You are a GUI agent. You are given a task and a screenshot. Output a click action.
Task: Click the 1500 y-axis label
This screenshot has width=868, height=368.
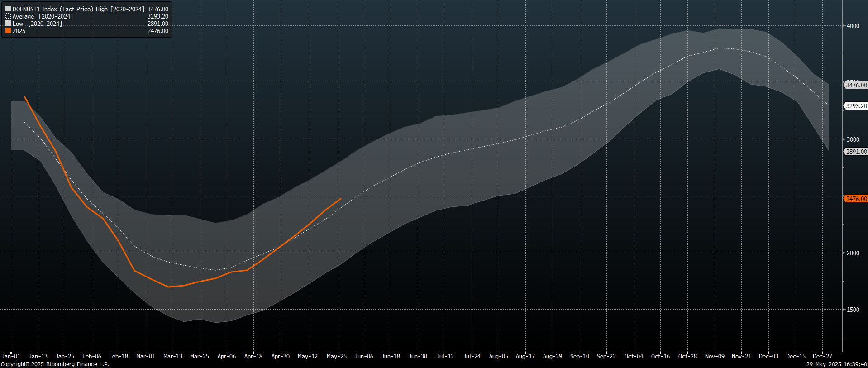(x=853, y=310)
